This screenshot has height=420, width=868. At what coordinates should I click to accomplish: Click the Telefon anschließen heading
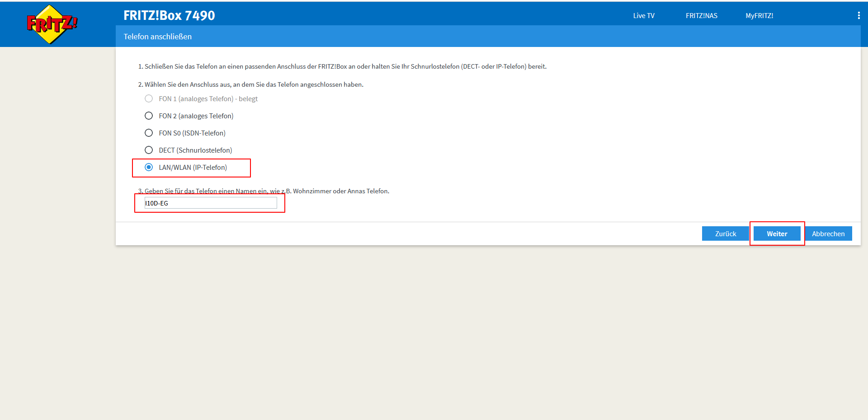point(158,37)
